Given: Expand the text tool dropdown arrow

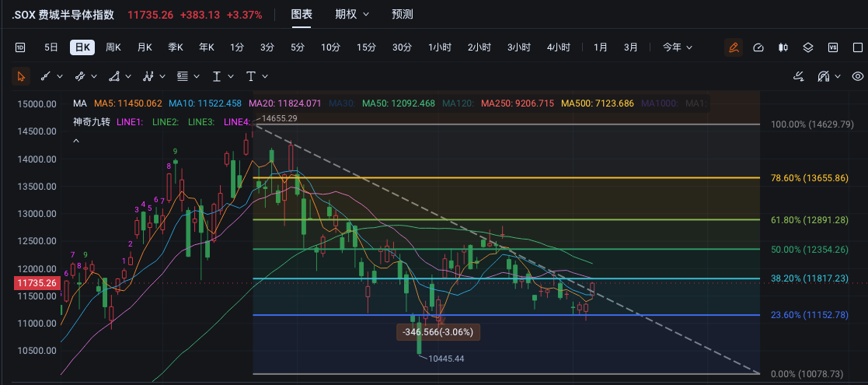Looking at the screenshot, I should [265, 76].
